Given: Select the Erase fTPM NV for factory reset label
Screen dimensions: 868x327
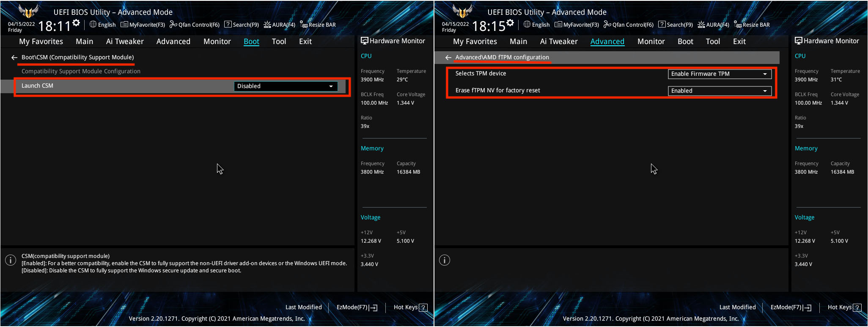Looking at the screenshot, I should (x=497, y=90).
